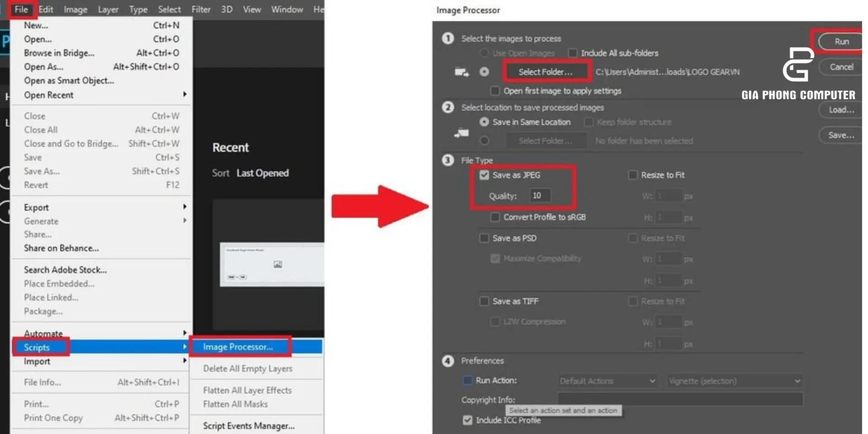The width and height of the screenshot is (868, 434).
Task: Click the save-location folder icon in step 2
Action: click(461, 133)
